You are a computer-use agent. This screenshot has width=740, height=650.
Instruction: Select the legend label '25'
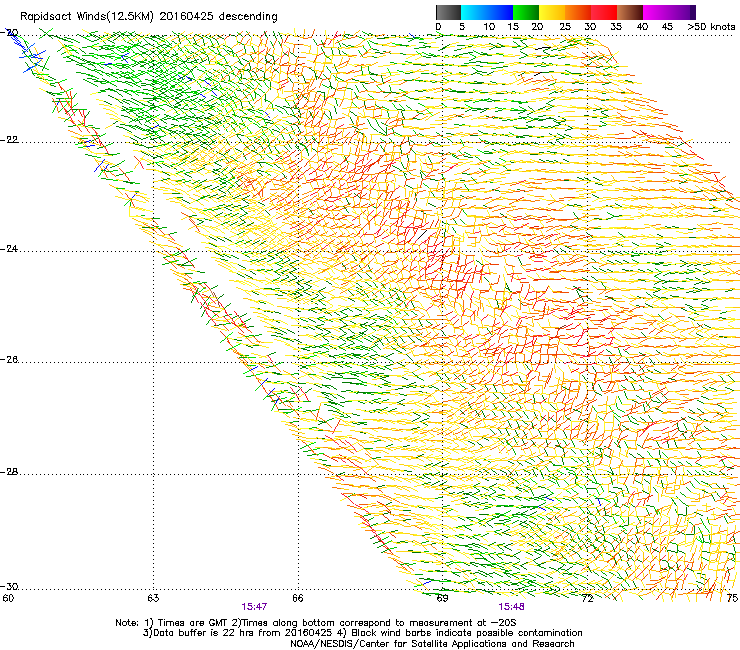(565, 27)
